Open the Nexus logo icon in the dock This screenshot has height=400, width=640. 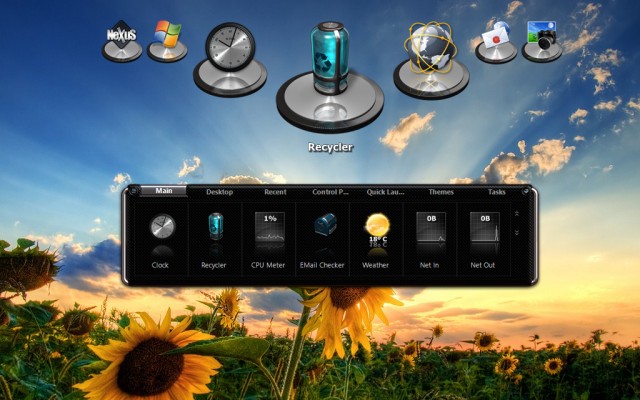[x=121, y=40]
